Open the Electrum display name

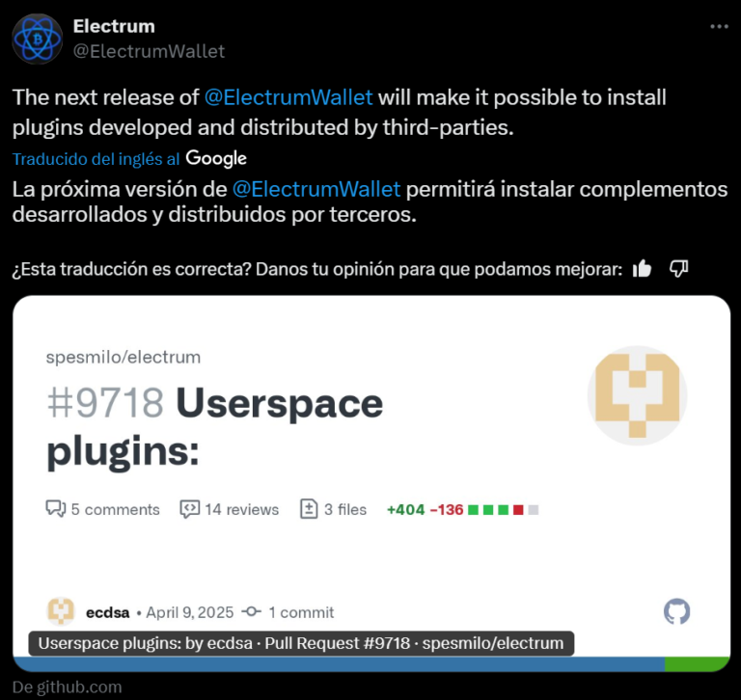tap(114, 26)
